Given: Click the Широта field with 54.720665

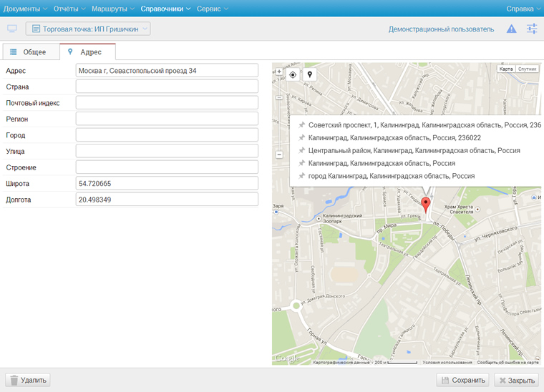Looking at the screenshot, I should (167, 183).
